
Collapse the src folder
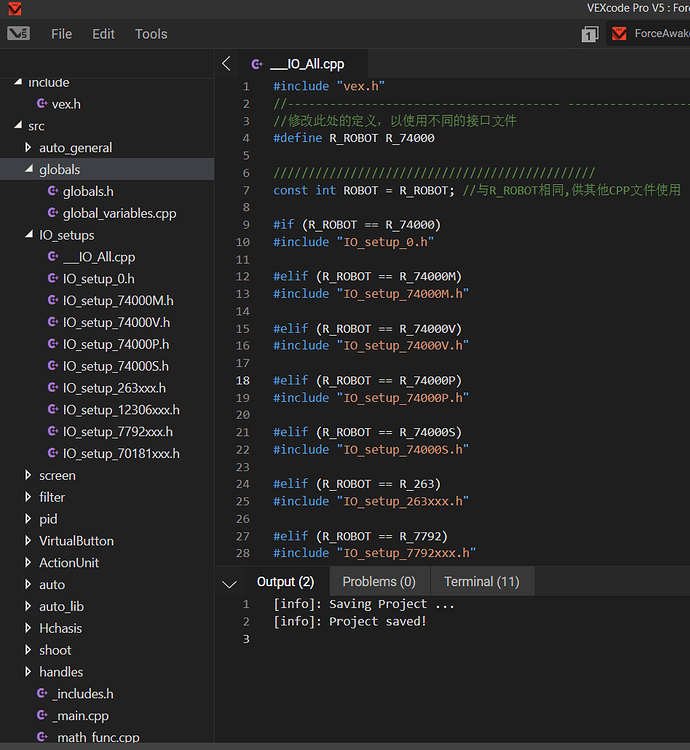18,125
